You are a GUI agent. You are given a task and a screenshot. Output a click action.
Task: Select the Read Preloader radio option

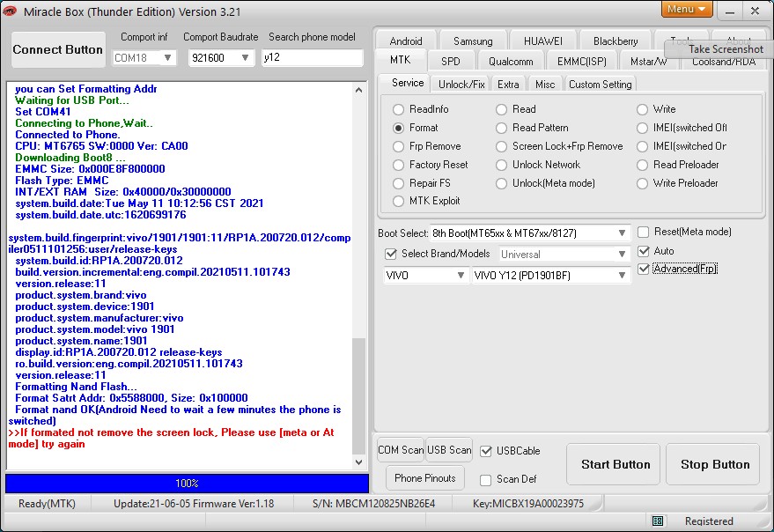[x=642, y=165]
